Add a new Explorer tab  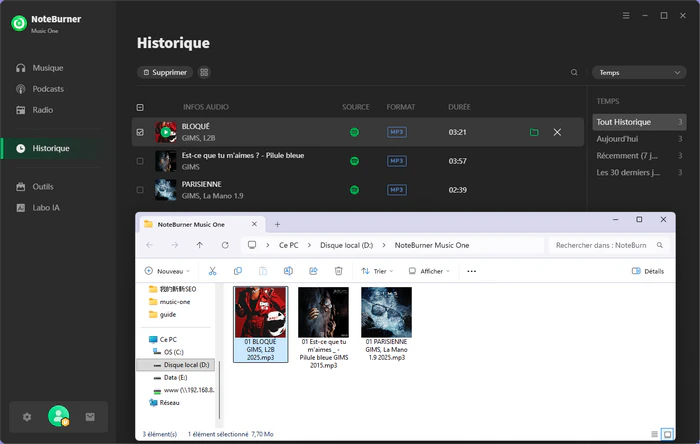click(277, 224)
